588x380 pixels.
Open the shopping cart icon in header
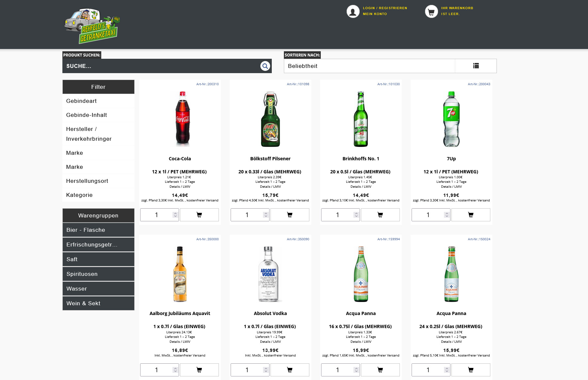[431, 11]
